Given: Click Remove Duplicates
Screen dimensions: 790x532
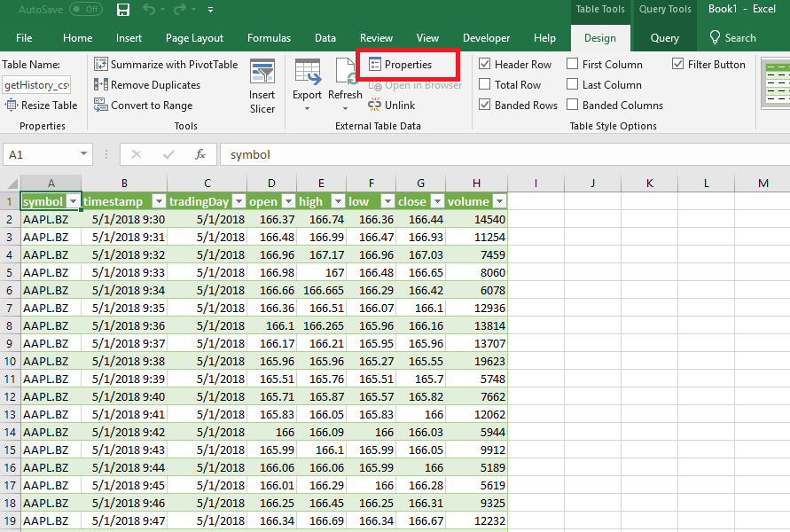Looking at the screenshot, I should tap(147, 84).
